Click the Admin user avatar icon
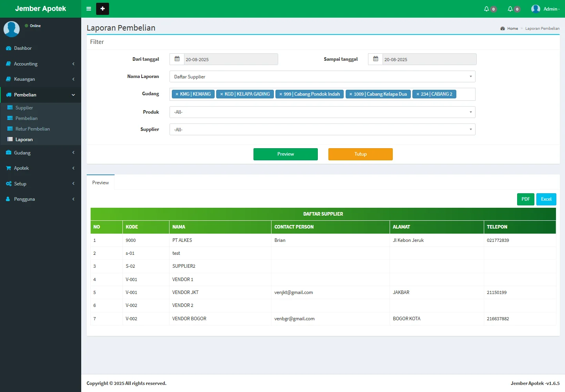The height and width of the screenshot is (392, 565). [x=536, y=9]
